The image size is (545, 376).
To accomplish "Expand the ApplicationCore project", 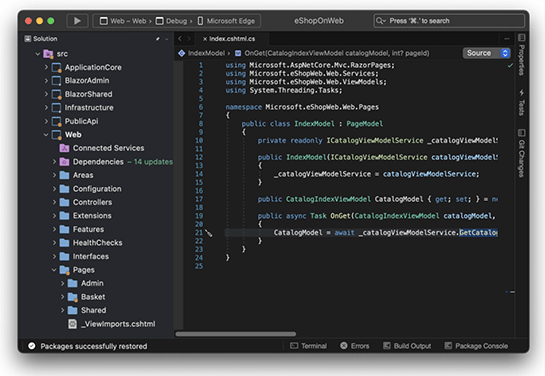I will (x=46, y=67).
